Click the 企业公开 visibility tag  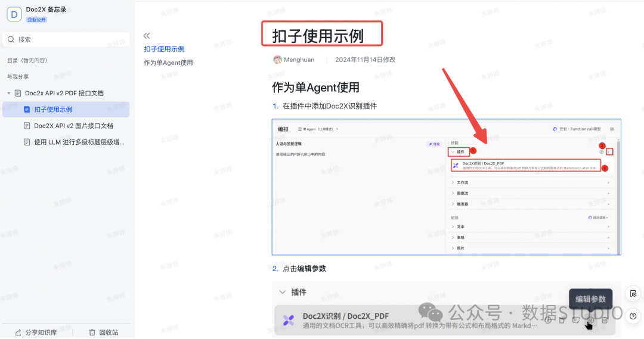click(x=36, y=20)
